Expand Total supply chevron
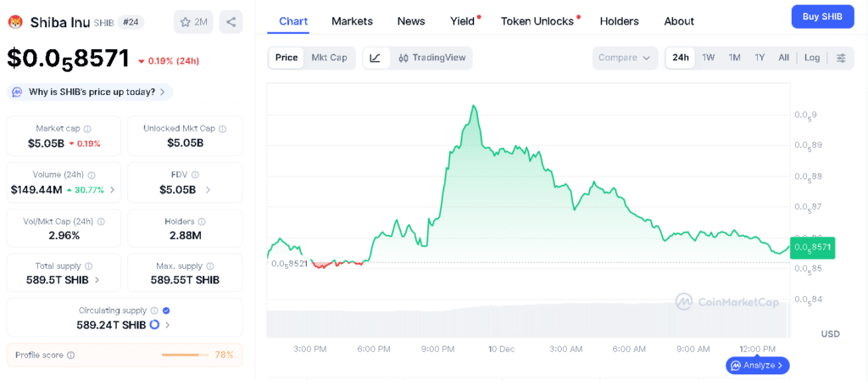868x381 pixels. click(x=97, y=280)
